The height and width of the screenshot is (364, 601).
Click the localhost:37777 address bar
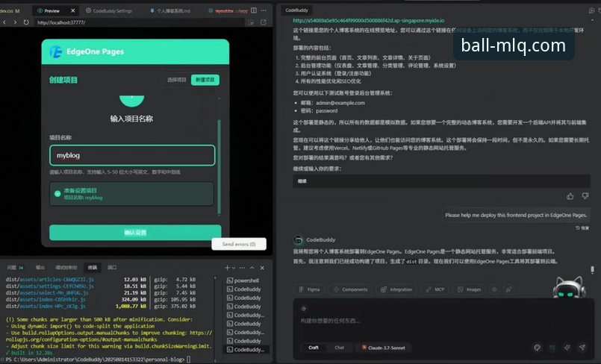point(138,22)
